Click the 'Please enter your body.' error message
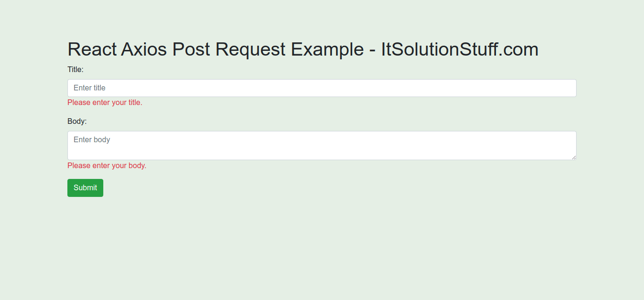 tap(107, 165)
